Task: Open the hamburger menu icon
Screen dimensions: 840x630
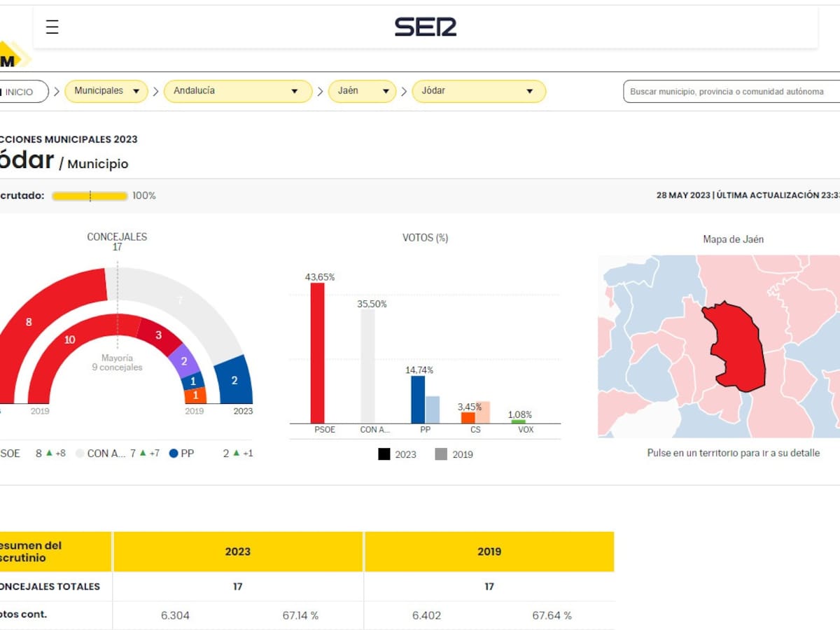Action: click(52, 27)
